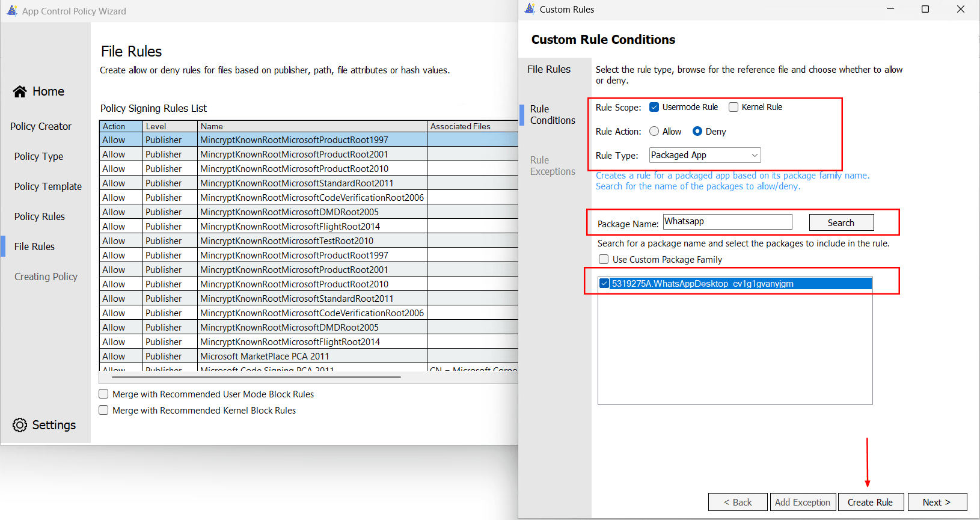Click the Home house icon in the sidebar

pos(20,91)
